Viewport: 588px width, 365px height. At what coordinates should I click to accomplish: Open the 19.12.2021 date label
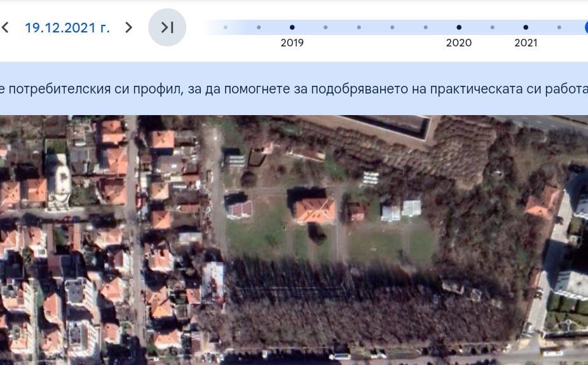[67, 28]
